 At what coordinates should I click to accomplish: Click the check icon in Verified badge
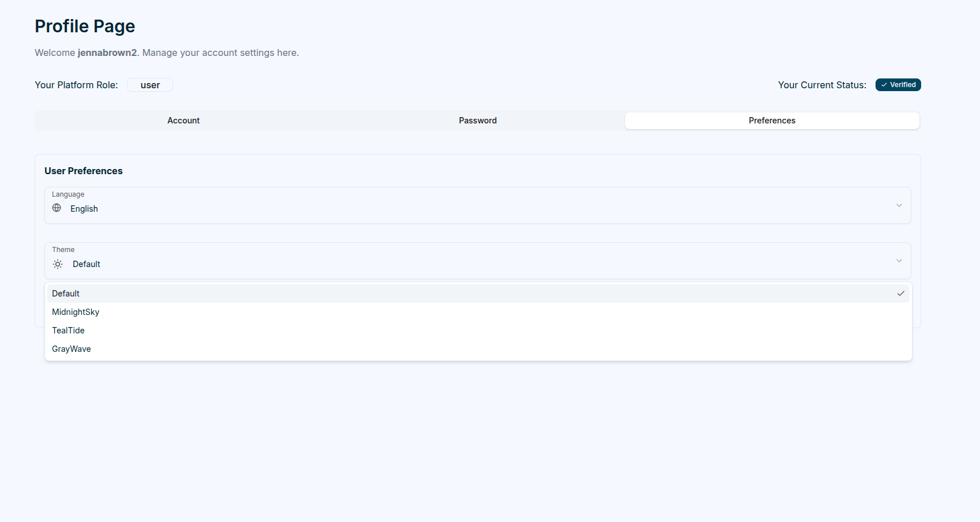tap(884, 85)
